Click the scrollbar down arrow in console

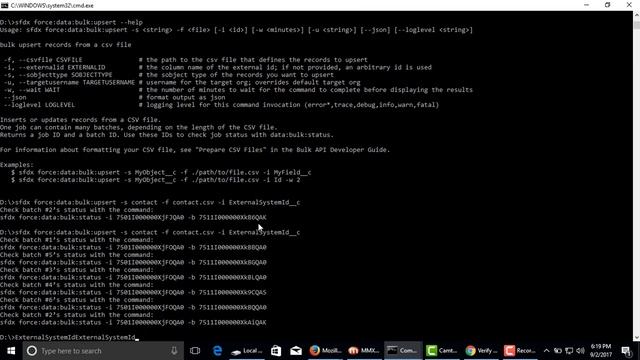[636, 338]
